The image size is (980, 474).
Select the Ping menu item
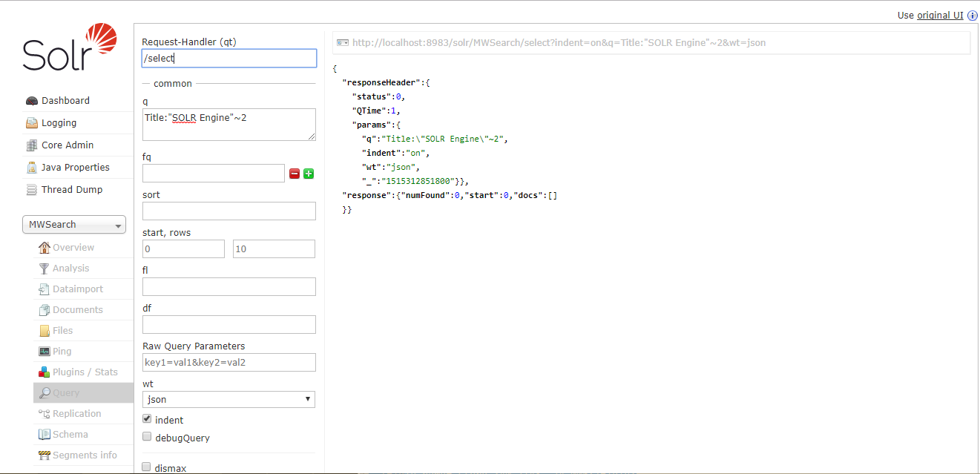coord(62,352)
